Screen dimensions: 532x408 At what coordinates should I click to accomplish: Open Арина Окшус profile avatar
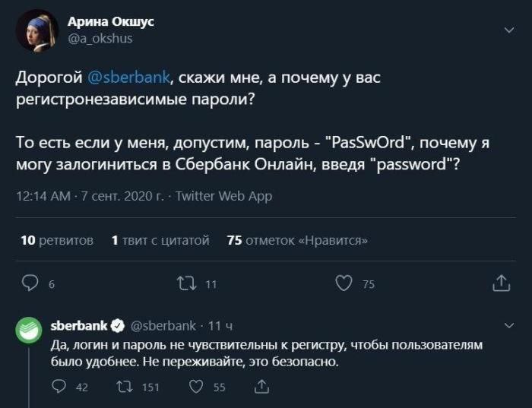click(37, 30)
